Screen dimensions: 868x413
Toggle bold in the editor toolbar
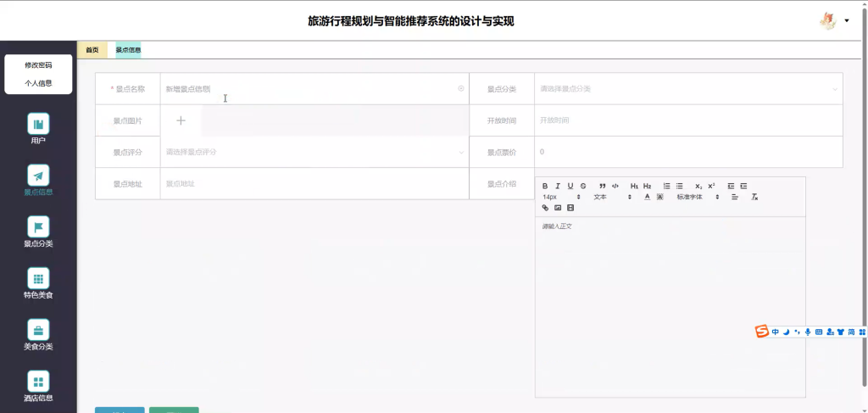pos(545,186)
